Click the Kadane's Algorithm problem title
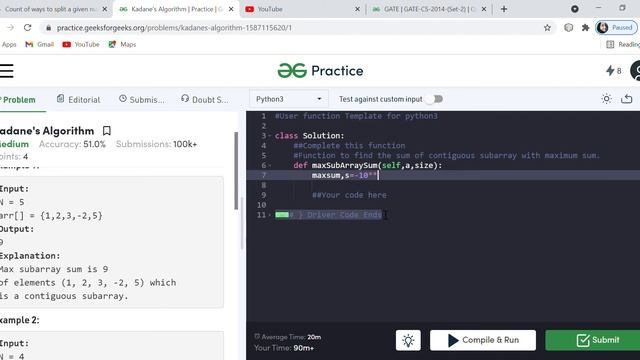The height and width of the screenshot is (360, 640). click(x=47, y=131)
